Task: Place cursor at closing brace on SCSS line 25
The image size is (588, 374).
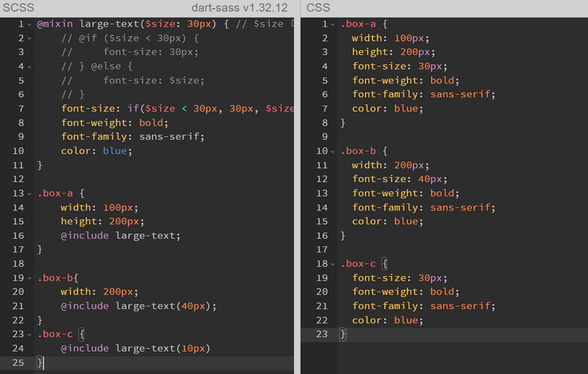Action: coord(40,363)
